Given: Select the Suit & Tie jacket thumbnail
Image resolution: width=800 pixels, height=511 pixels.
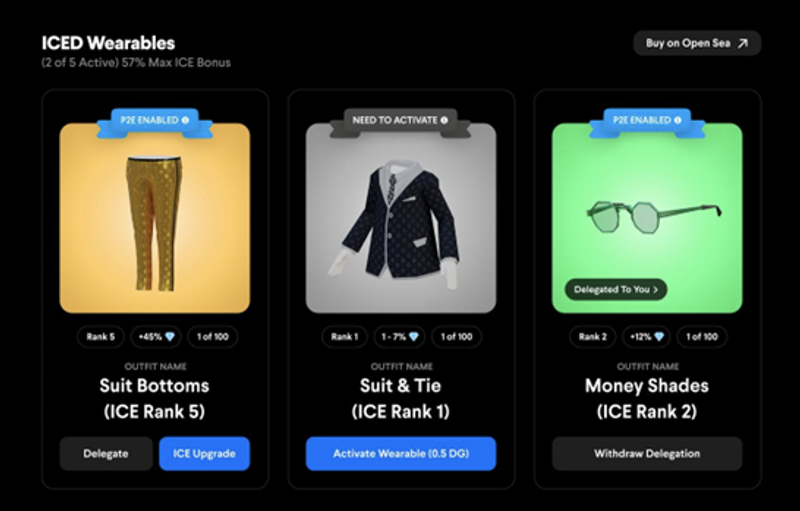Looking at the screenshot, I should pyautogui.click(x=401, y=218).
